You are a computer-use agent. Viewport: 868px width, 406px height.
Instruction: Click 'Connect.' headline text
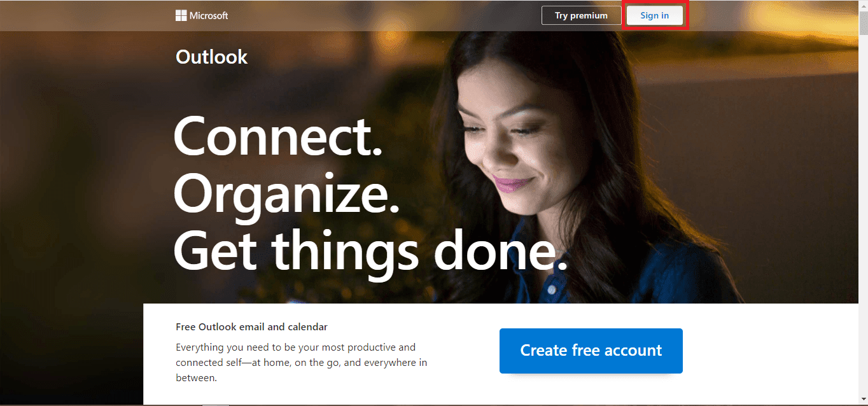point(278,136)
